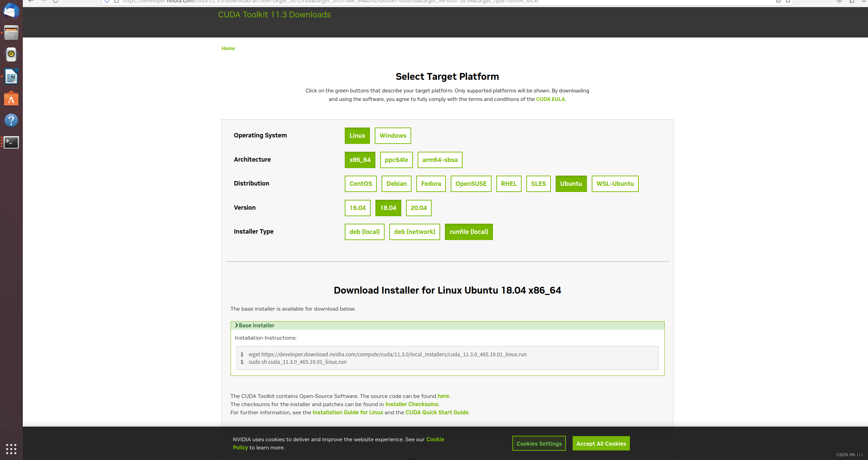Open Ubuntu Software store icon
This screenshot has width=868, height=460.
point(11,99)
